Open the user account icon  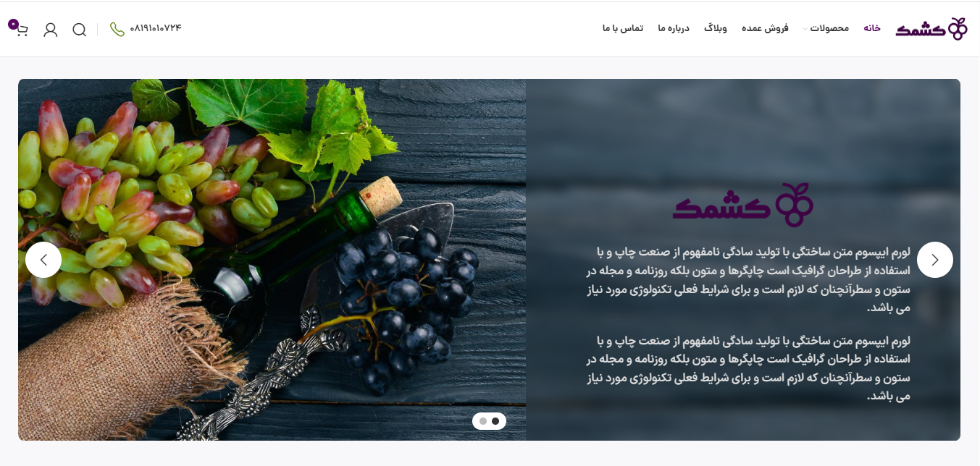tap(51, 30)
